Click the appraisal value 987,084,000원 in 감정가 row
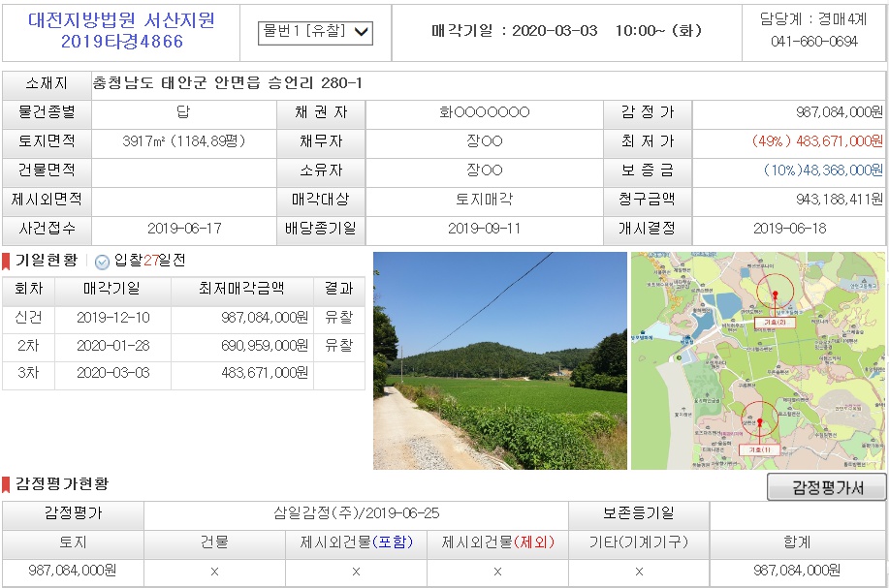 840,112
